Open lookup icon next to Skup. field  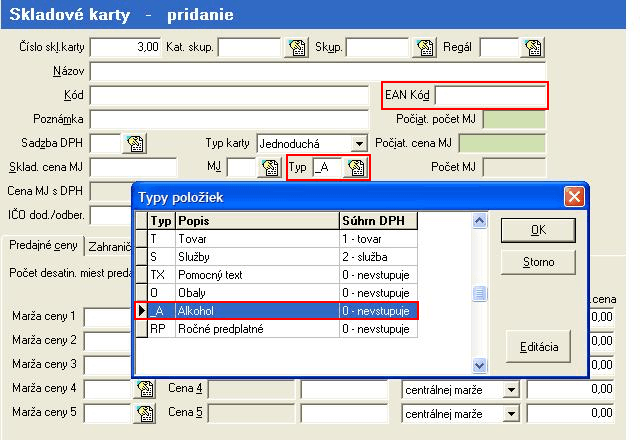[x=424, y=47]
